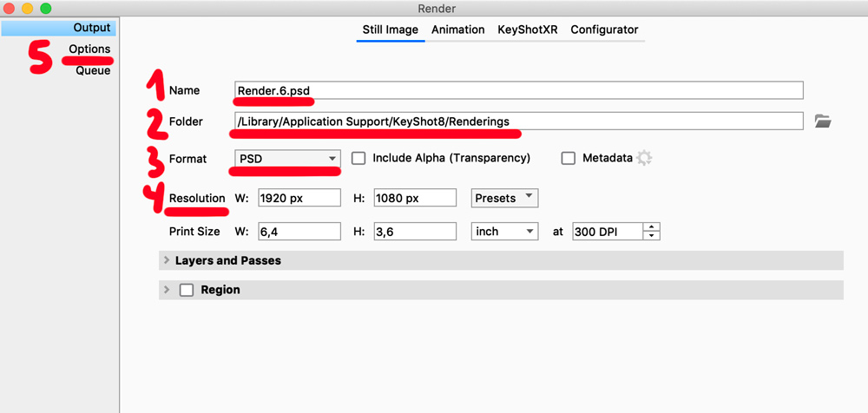868x413 pixels.
Task: Click the print size height 3,6 field
Action: click(415, 232)
